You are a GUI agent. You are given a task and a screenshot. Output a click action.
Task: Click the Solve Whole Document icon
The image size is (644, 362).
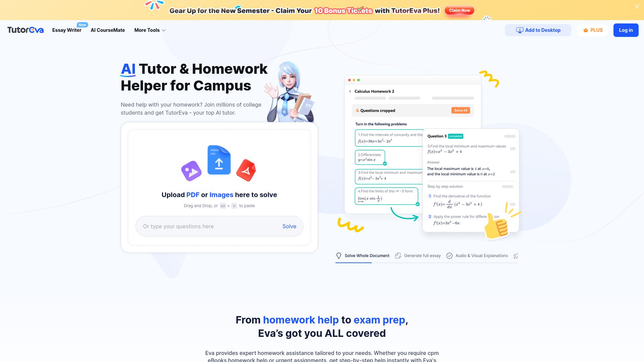pos(339,255)
